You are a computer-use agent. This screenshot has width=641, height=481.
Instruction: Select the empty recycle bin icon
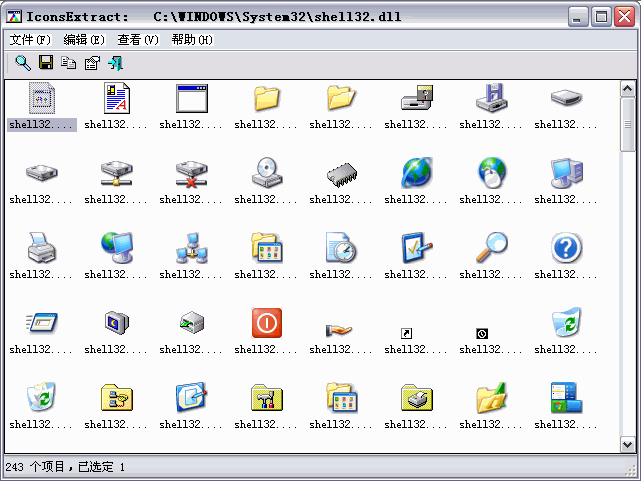point(567,322)
